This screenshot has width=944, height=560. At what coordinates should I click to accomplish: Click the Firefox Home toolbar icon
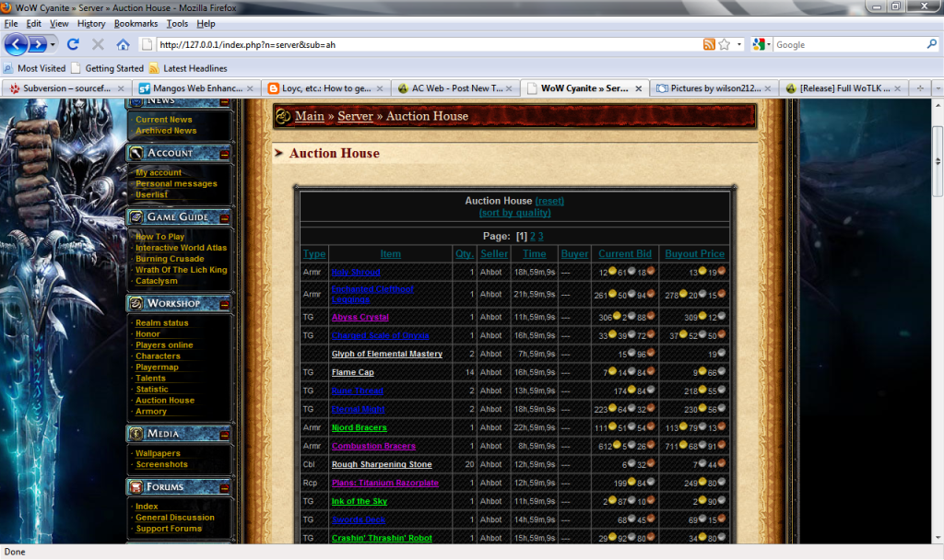(x=123, y=44)
